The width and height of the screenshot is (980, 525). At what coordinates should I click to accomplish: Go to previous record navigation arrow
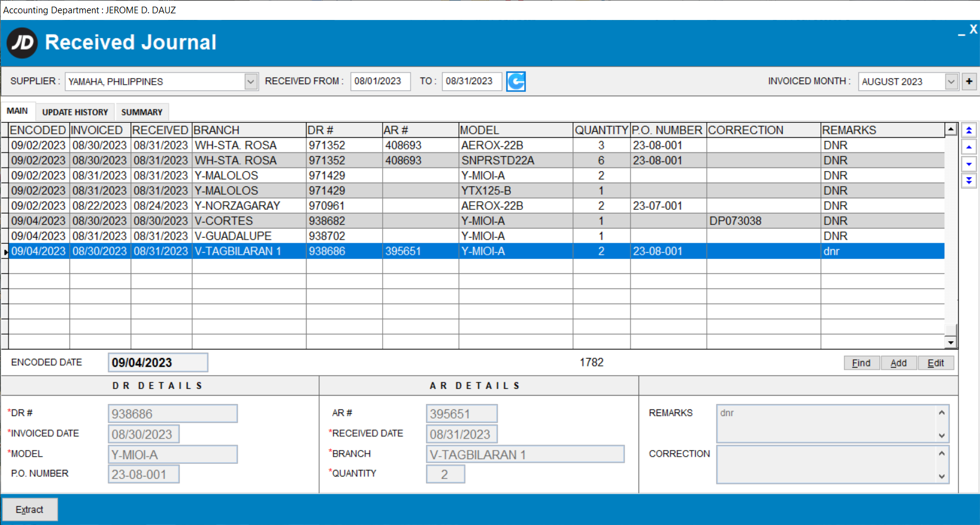tap(969, 147)
